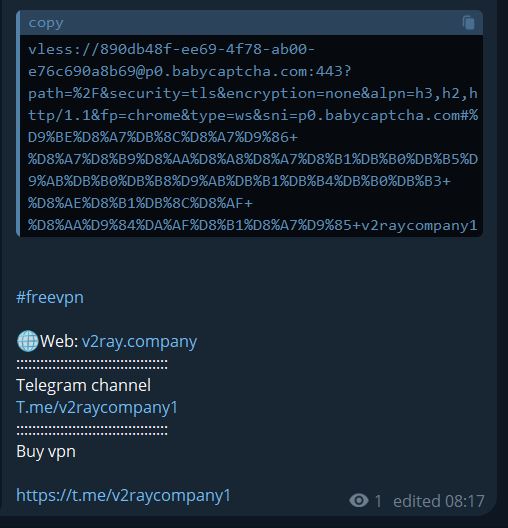Click the globe emoji before Web

point(28,341)
